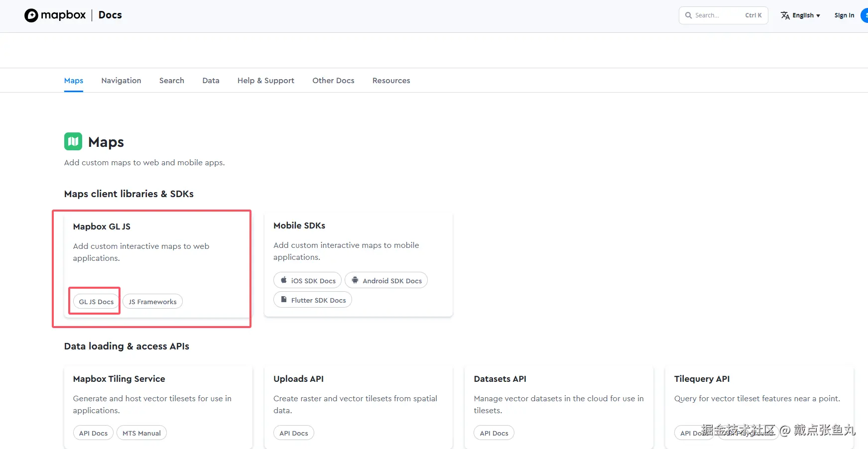Select the Maps tab

coord(74,81)
